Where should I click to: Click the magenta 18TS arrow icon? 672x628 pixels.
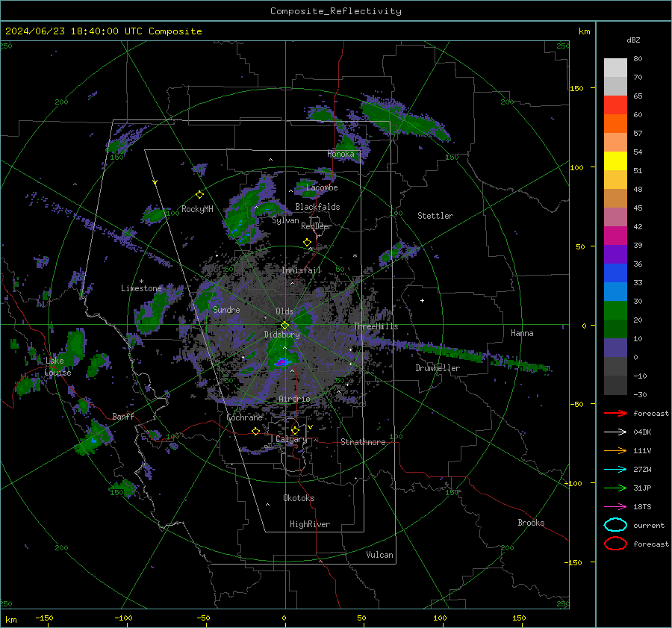[x=615, y=507]
